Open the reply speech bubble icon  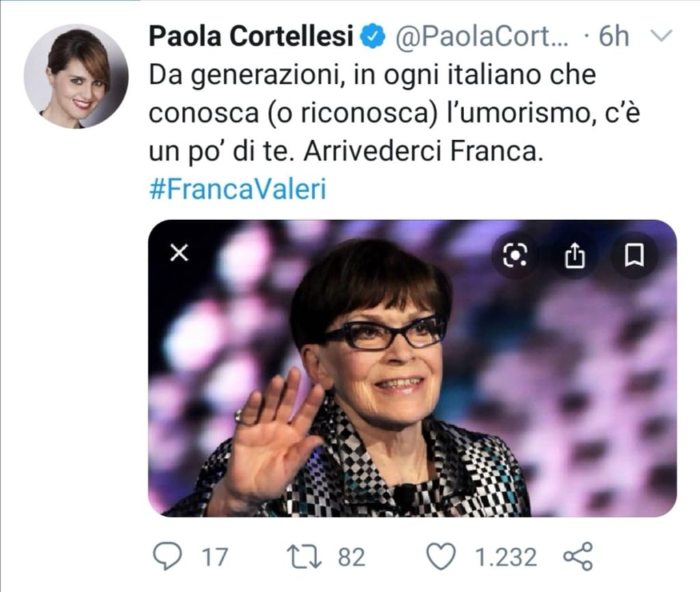click(x=166, y=556)
